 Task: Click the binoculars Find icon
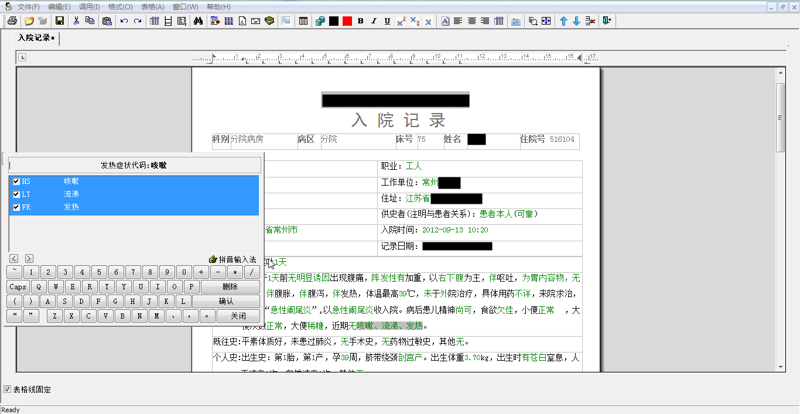point(198,21)
